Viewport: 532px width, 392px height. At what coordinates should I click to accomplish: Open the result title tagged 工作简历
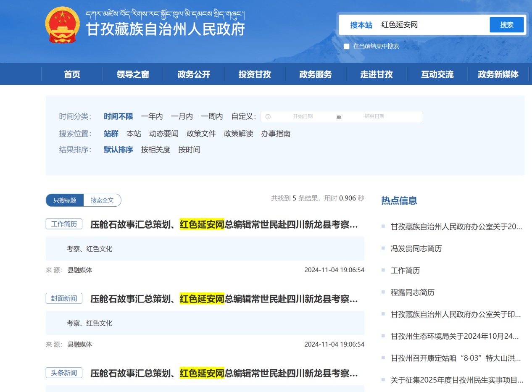224,225
